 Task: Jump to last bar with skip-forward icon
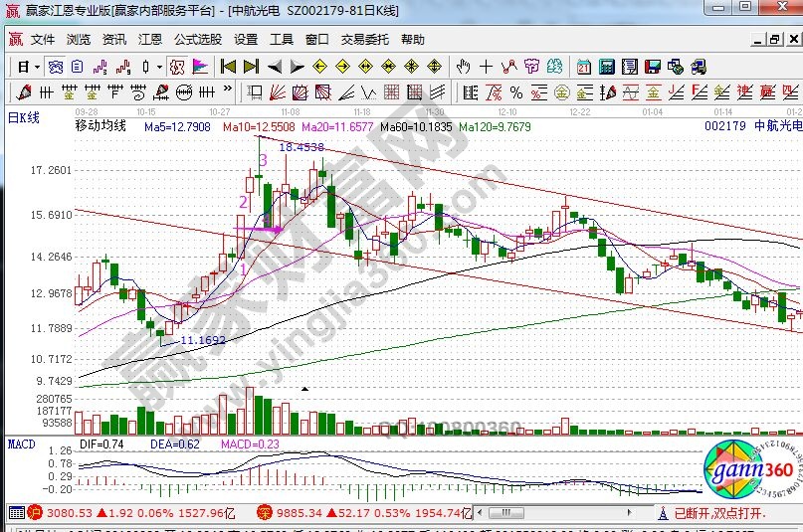pyautogui.click(x=251, y=67)
